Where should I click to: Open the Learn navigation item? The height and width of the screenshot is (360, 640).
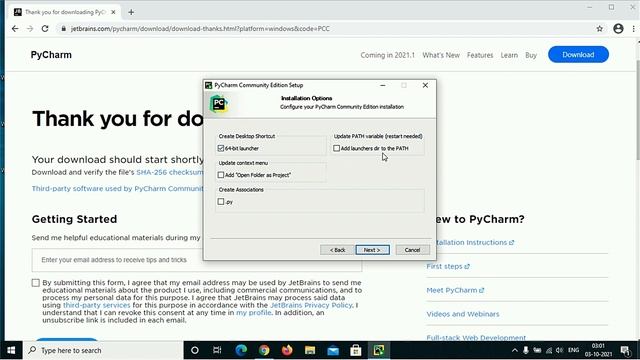[x=509, y=55]
